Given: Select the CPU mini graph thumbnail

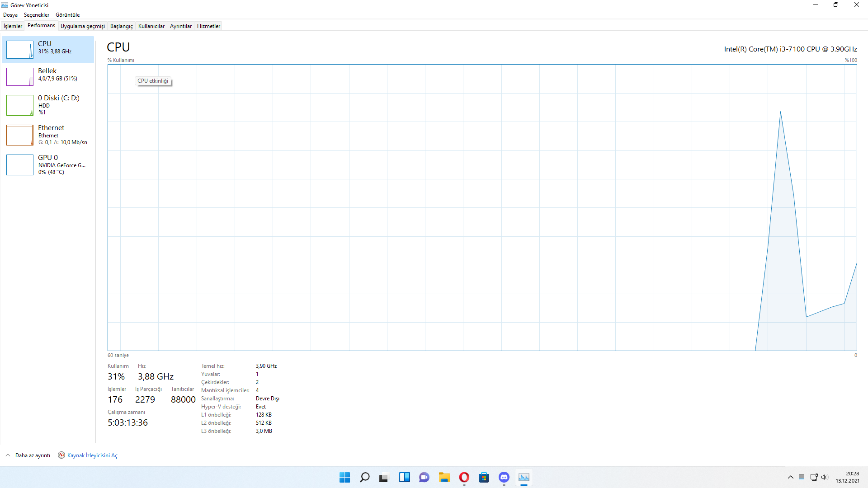Looking at the screenshot, I should [x=20, y=50].
